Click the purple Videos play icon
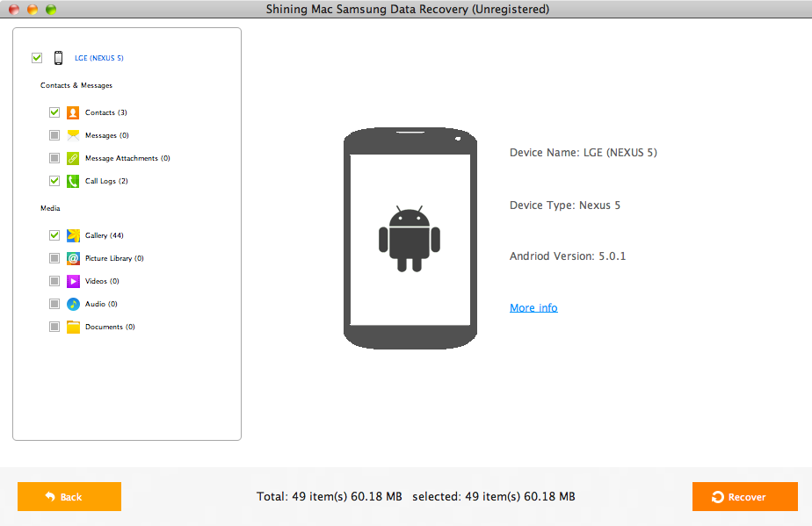 (x=73, y=281)
